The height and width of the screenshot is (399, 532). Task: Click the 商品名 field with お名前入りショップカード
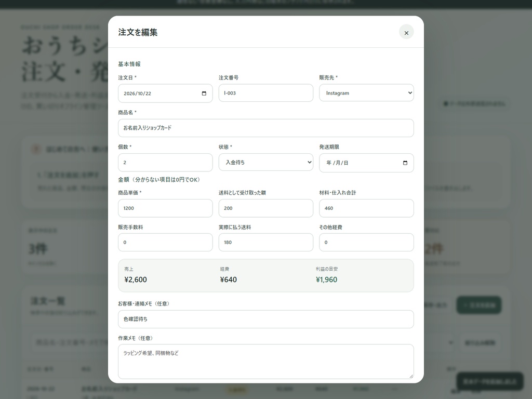point(265,128)
